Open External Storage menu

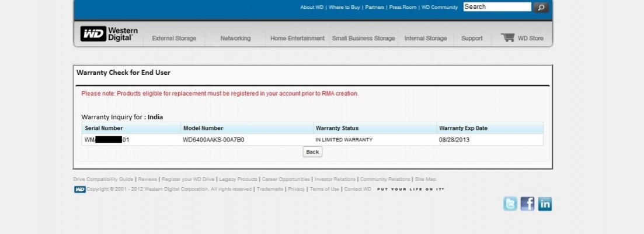coord(174,38)
